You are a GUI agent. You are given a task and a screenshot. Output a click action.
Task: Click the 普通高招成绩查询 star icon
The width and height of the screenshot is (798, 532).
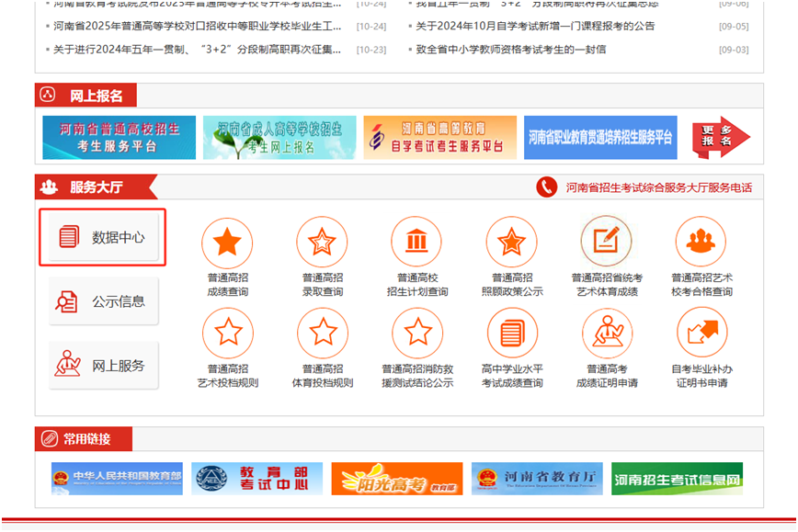pyautogui.click(x=226, y=243)
